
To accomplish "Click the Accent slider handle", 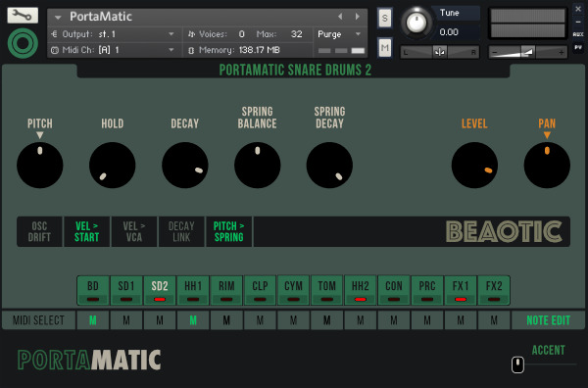I will pos(517,364).
